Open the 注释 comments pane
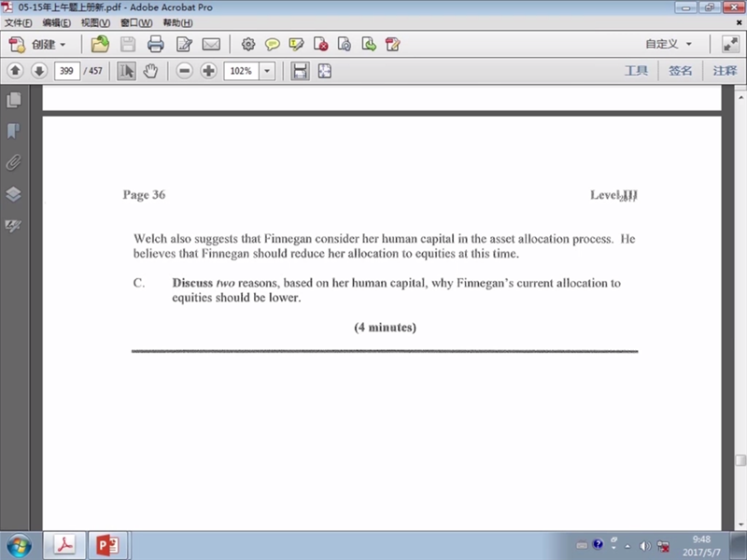747x560 pixels. click(x=725, y=71)
